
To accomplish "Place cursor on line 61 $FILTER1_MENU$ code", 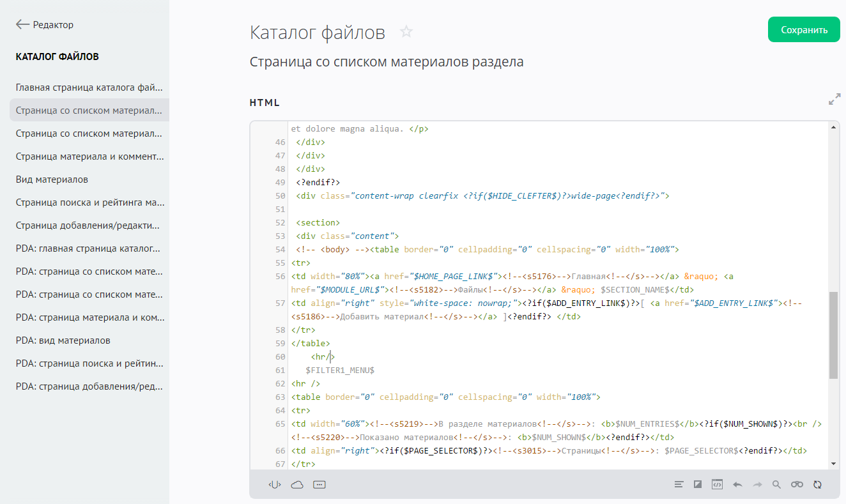I will [339, 370].
